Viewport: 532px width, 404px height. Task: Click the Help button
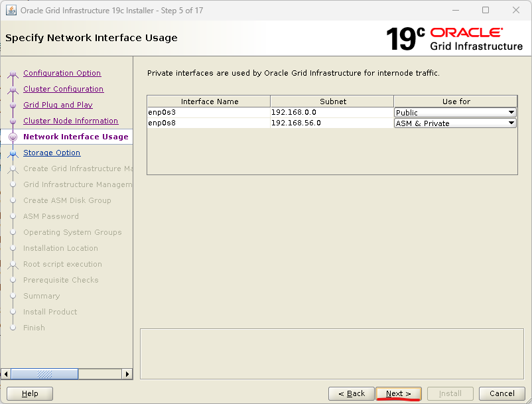[30, 394]
